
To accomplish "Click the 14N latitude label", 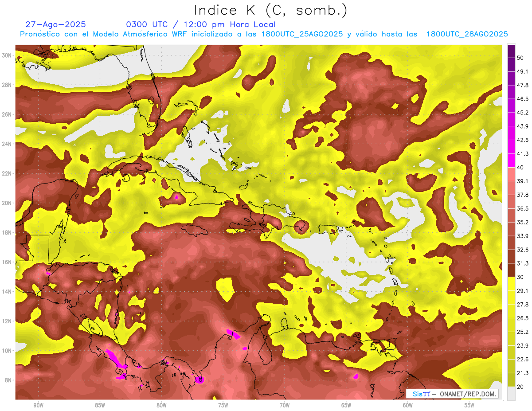I will (7, 291).
